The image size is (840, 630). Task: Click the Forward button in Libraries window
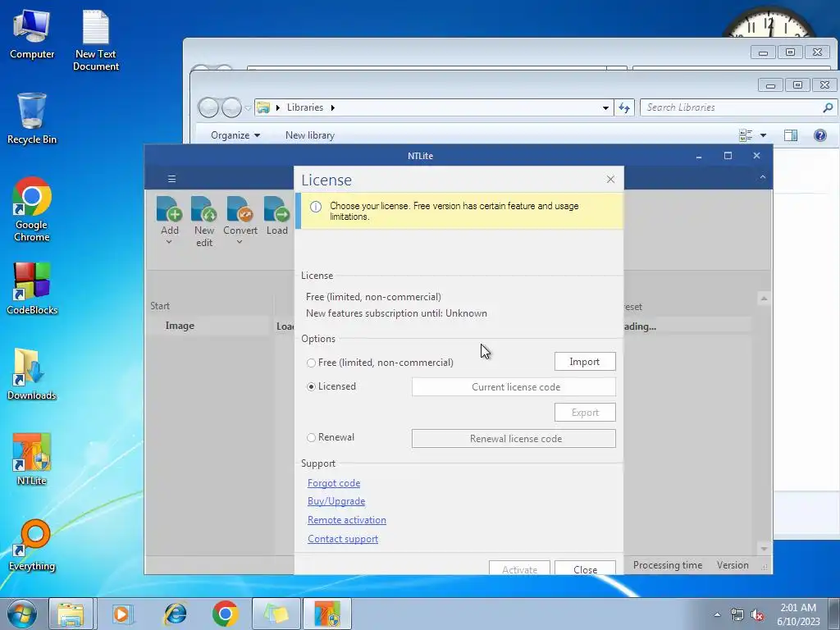point(231,107)
